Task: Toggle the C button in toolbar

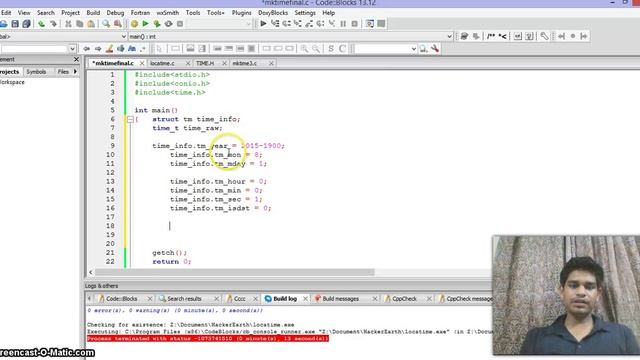Action: (342, 49)
